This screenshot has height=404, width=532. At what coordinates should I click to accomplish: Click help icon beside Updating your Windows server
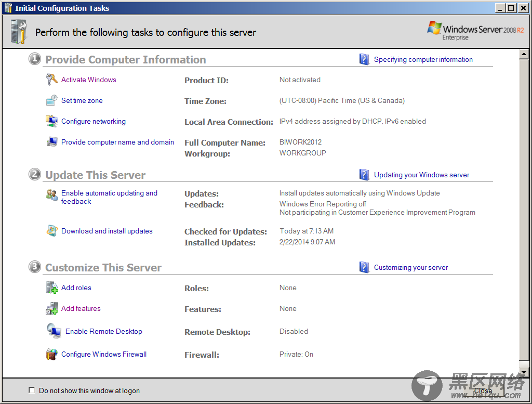364,175
